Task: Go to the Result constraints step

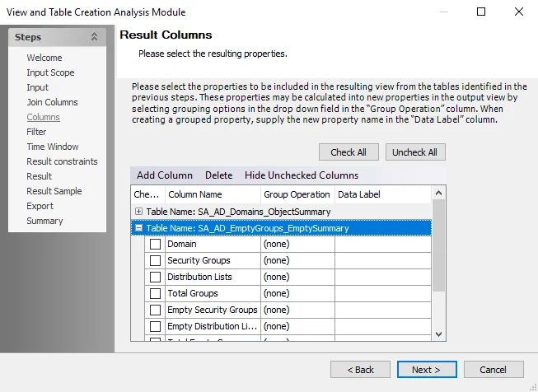Action: click(62, 161)
